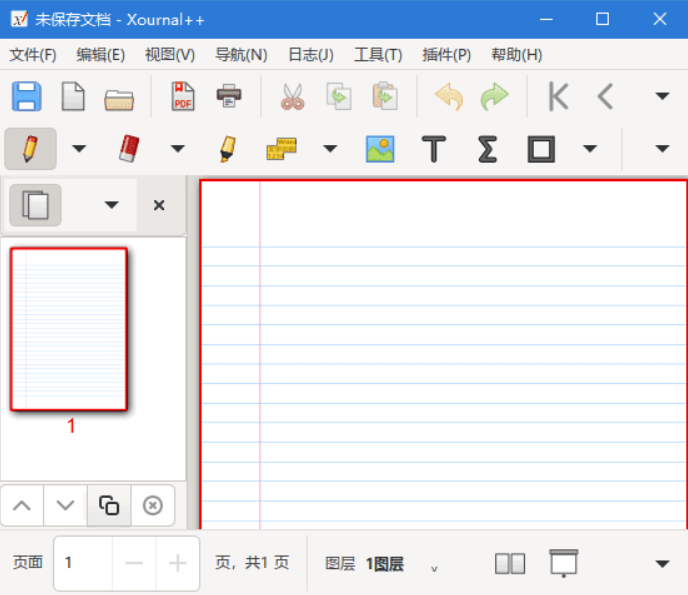Viewport: 688px width, 595px height.
Task: Move the page up with the up chevron
Action: 22,505
